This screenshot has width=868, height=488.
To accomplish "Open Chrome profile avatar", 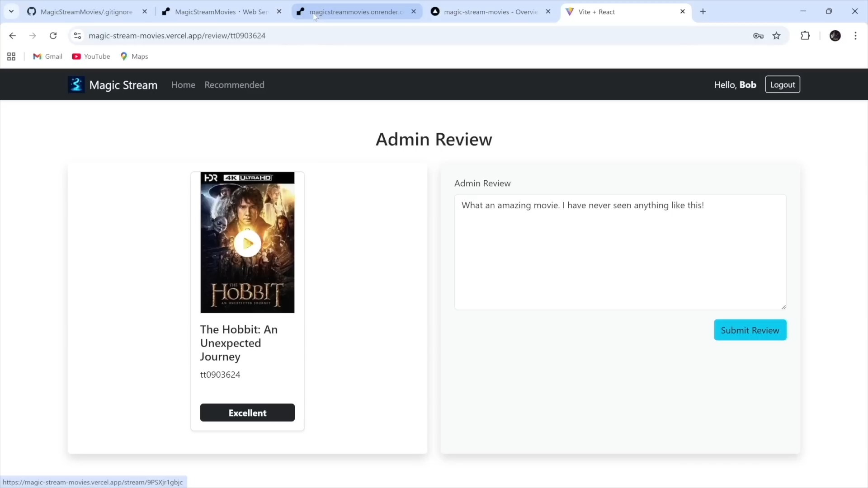I will 835,36.
